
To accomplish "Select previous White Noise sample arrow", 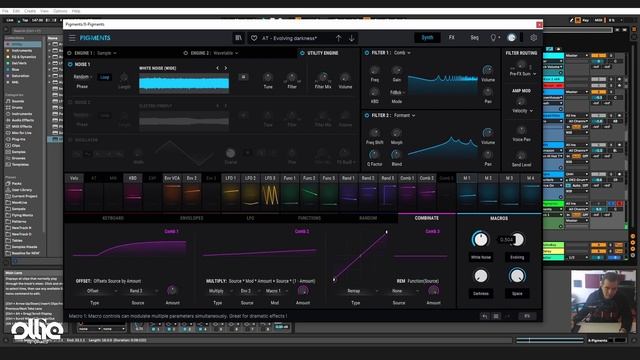I will point(218,68).
